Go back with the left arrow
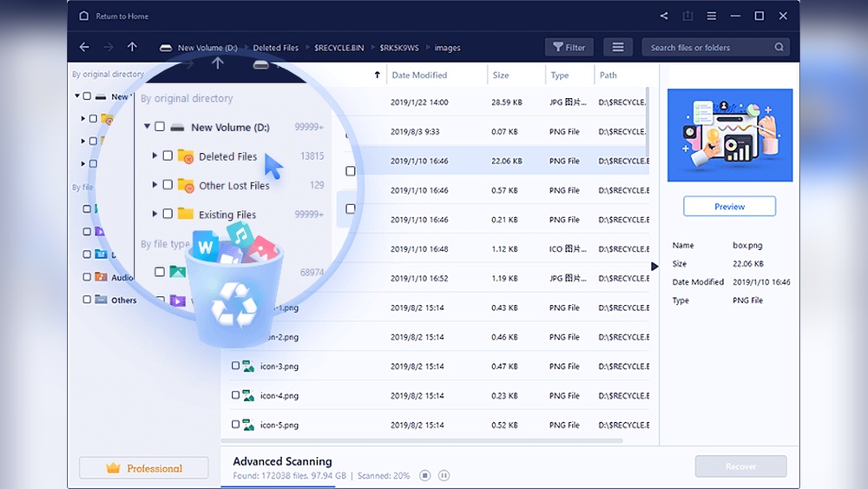The image size is (868, 489). coord(84,47)
